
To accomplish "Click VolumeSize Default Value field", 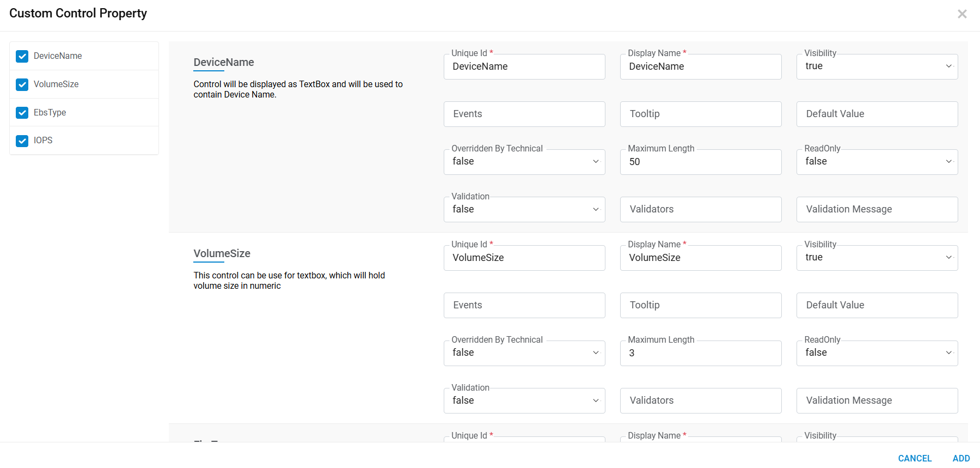I will point(877,306).
